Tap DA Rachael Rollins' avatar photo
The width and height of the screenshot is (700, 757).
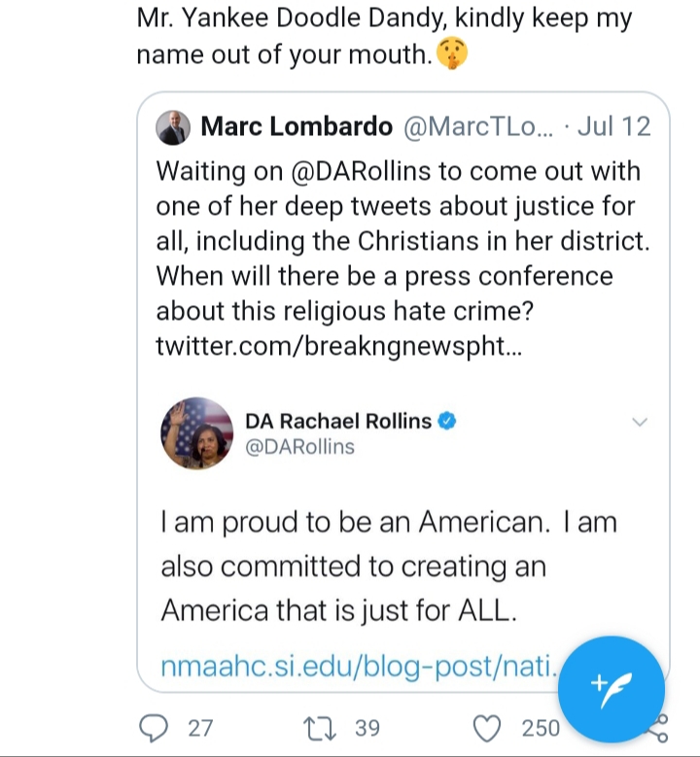click(x=197, y=433)
